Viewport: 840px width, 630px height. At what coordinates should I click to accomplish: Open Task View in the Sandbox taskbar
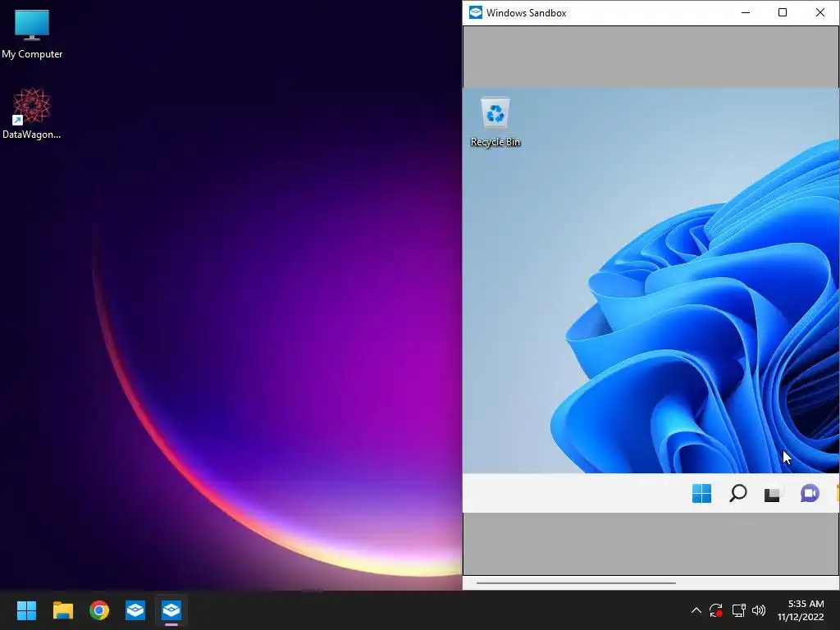tap(773, 493)
